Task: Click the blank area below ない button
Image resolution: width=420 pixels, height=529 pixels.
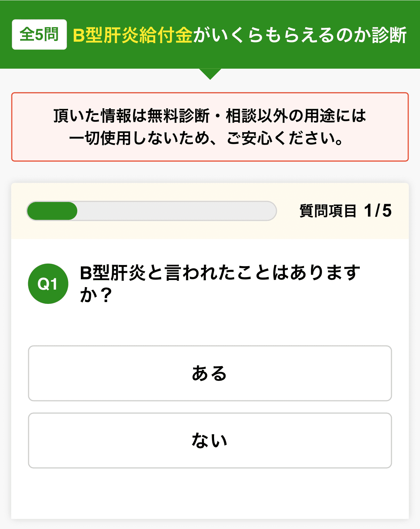Action: (210, 493)
